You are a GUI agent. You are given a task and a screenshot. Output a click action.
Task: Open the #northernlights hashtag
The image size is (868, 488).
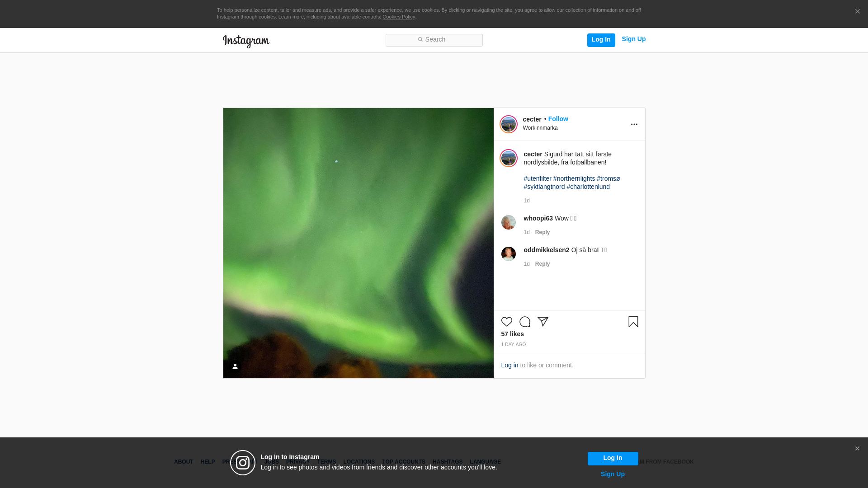[x=574, y=178]
